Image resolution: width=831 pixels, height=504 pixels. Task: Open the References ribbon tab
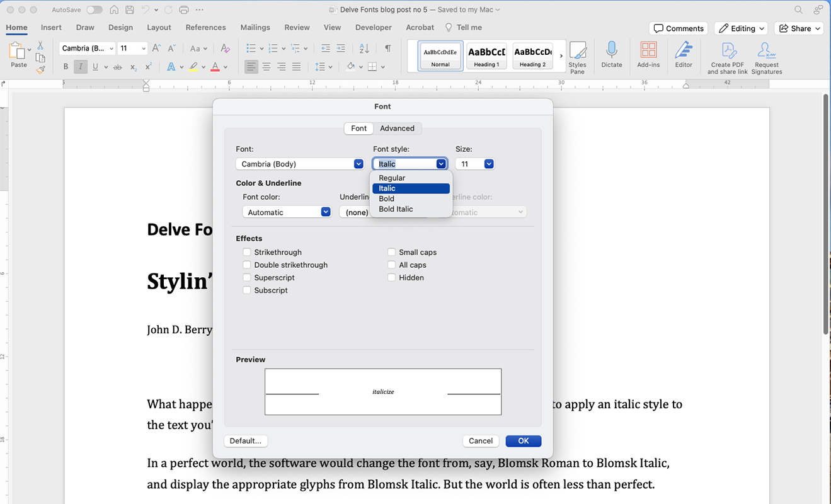[x=205, y=28]
